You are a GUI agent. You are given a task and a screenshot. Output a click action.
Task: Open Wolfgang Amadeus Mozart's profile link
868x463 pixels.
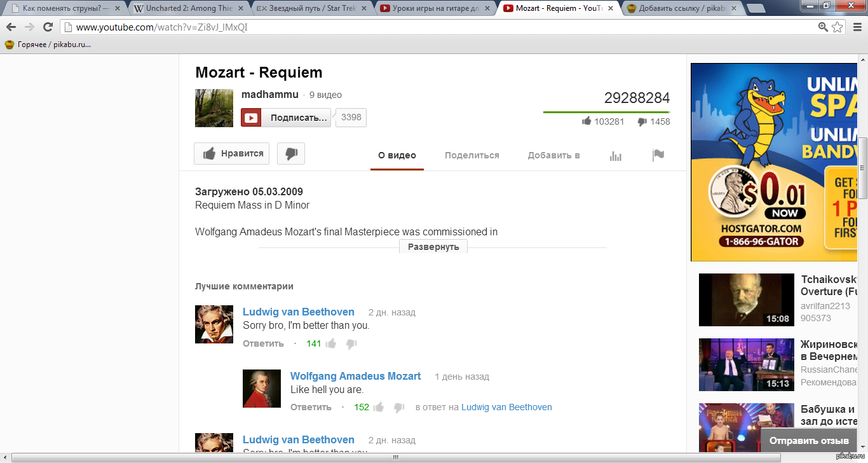pos(355,376)
